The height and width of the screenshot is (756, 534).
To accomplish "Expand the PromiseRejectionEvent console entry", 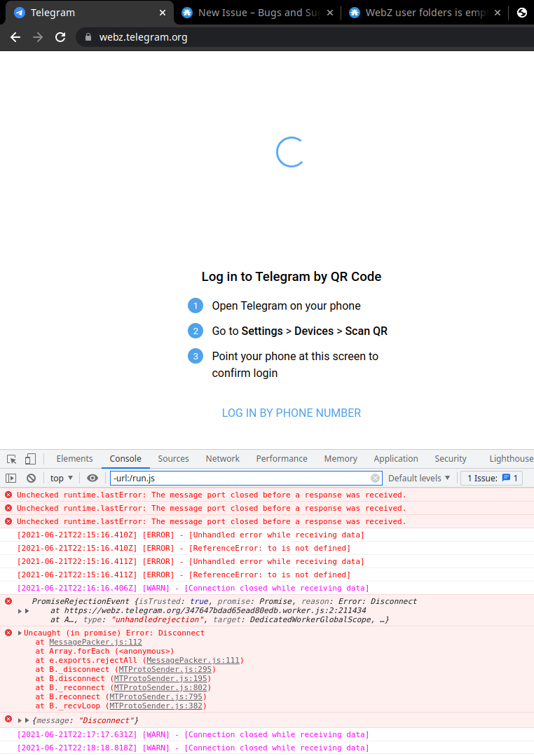I will coord(20,611).
